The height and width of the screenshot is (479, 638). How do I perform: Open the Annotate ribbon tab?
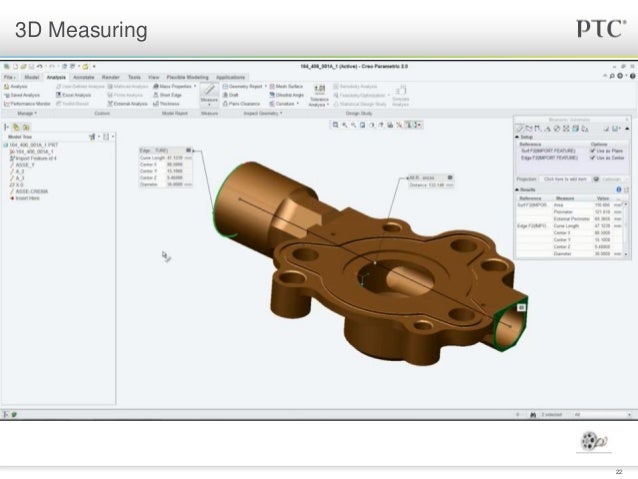[x=83, y=77]
